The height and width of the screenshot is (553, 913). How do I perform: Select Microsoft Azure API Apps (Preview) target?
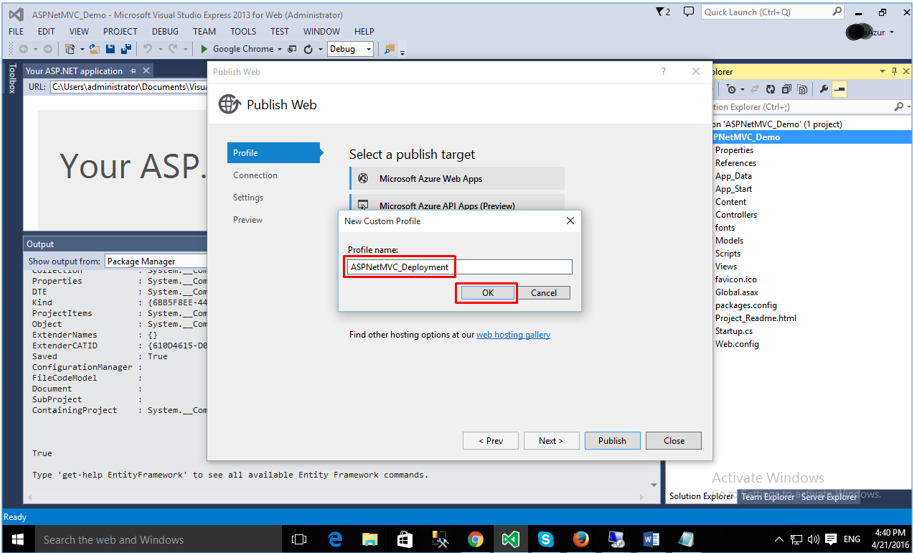click(457, 204)
